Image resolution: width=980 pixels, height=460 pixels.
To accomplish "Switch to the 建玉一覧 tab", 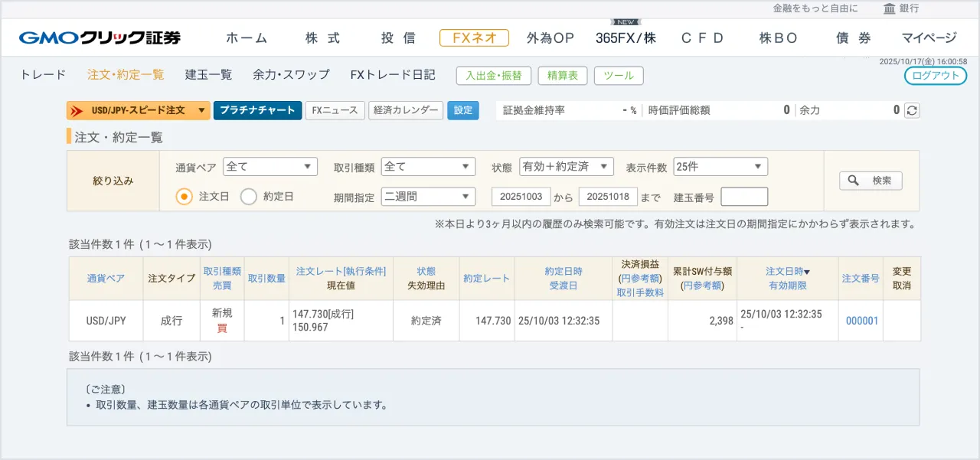I will 208,75.
